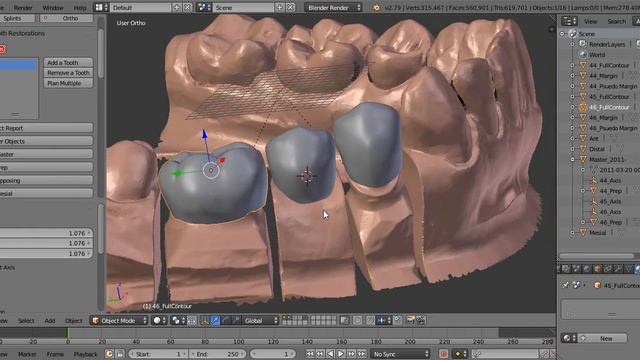Play the animation forward
Screen dimensions: 640x360
click(341, 354)
